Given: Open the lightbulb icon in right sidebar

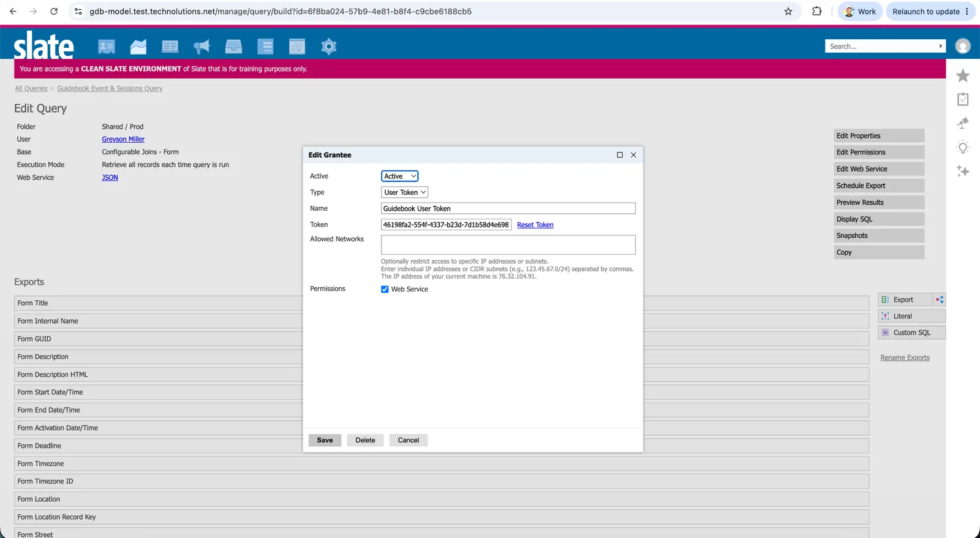Looking at the screenshot, I should [963, 148].
